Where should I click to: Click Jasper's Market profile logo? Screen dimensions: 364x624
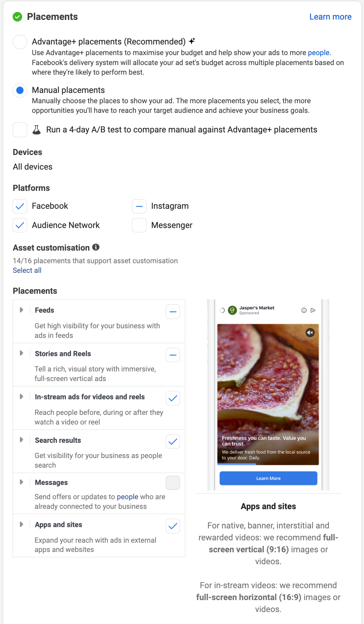point(232,310)
